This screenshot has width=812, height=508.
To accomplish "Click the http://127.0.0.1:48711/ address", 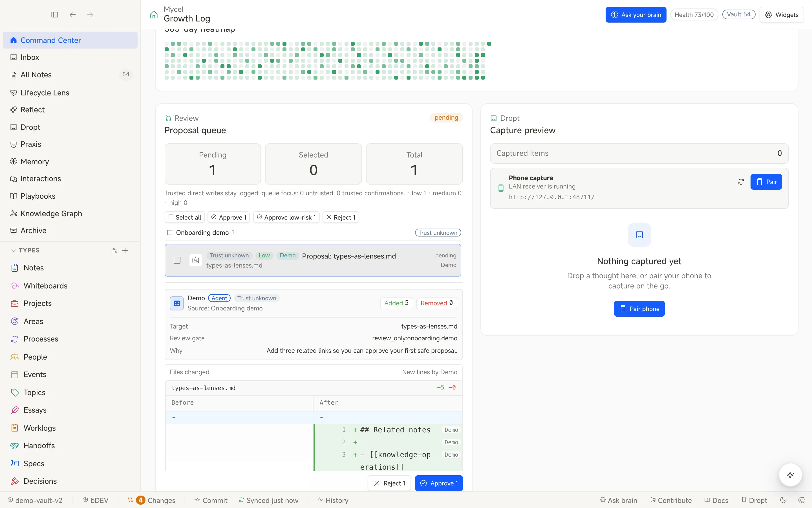I will [551, 197].
